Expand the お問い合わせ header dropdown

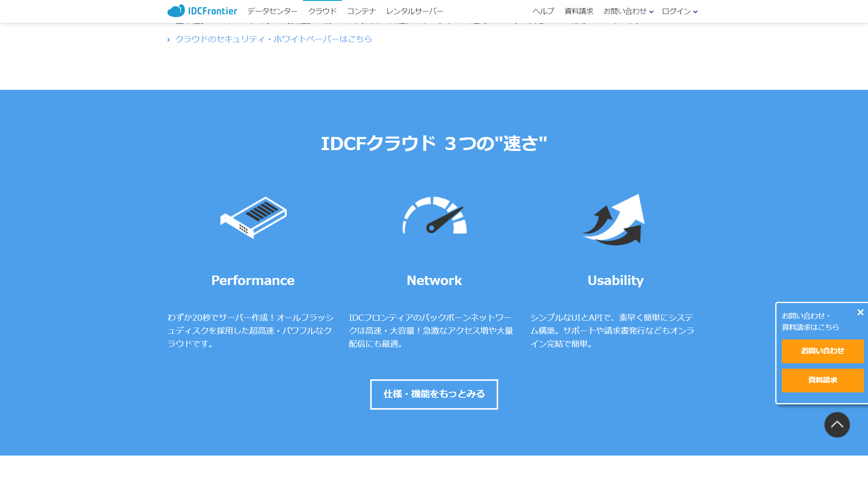click(x=628, y=11)
